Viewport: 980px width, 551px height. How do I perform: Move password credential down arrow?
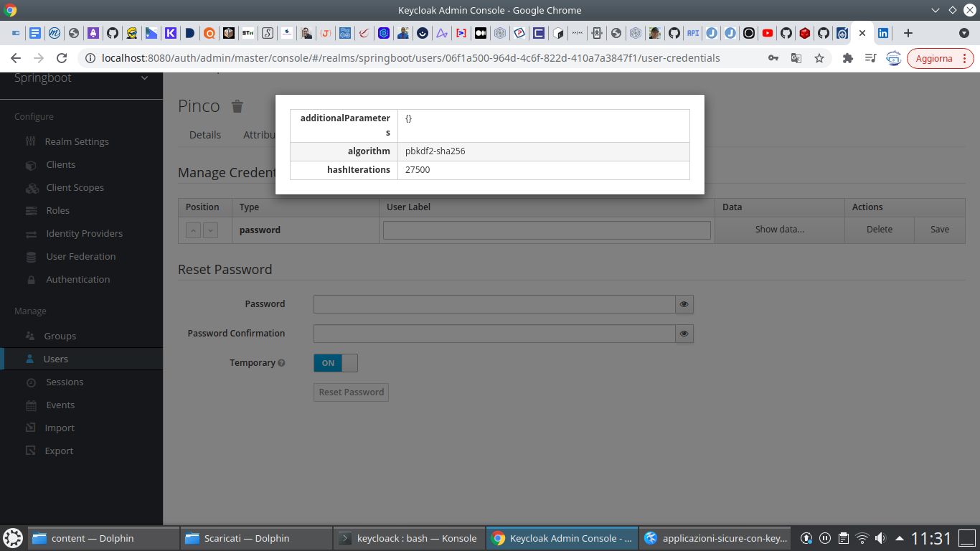coord(210,230)
